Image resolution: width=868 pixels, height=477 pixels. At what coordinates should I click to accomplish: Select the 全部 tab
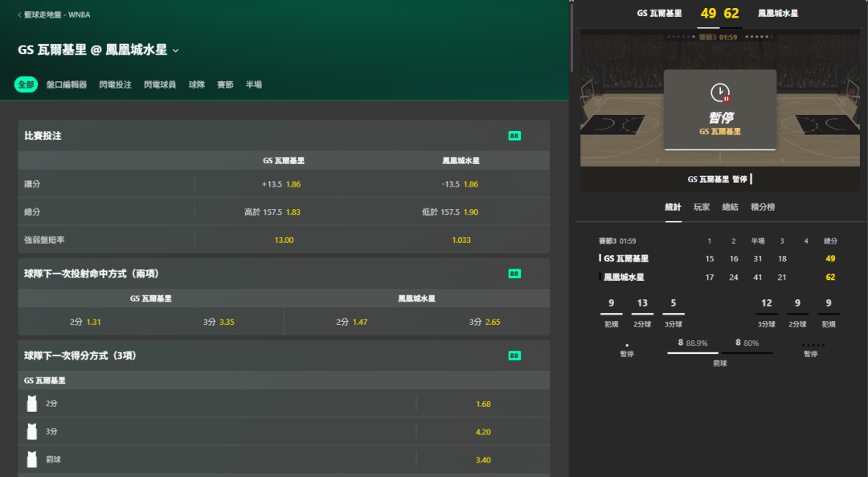(26, 84)
